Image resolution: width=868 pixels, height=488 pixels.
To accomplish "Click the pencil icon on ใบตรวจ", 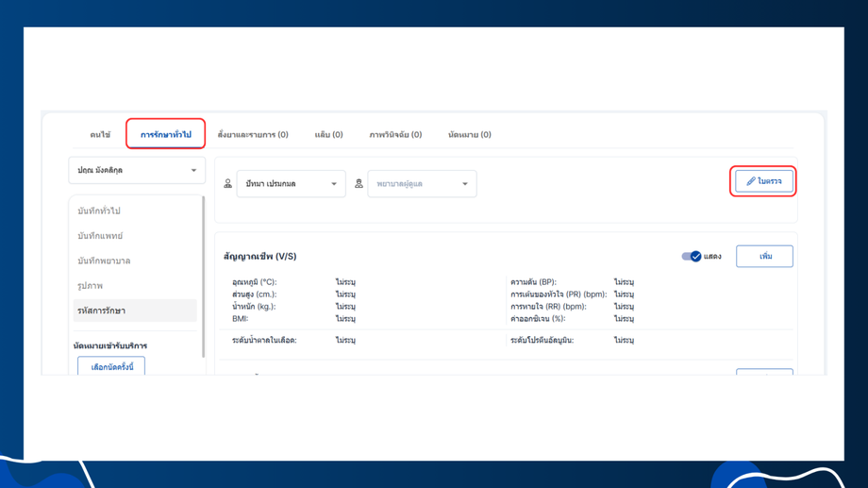I will point(751,181).
